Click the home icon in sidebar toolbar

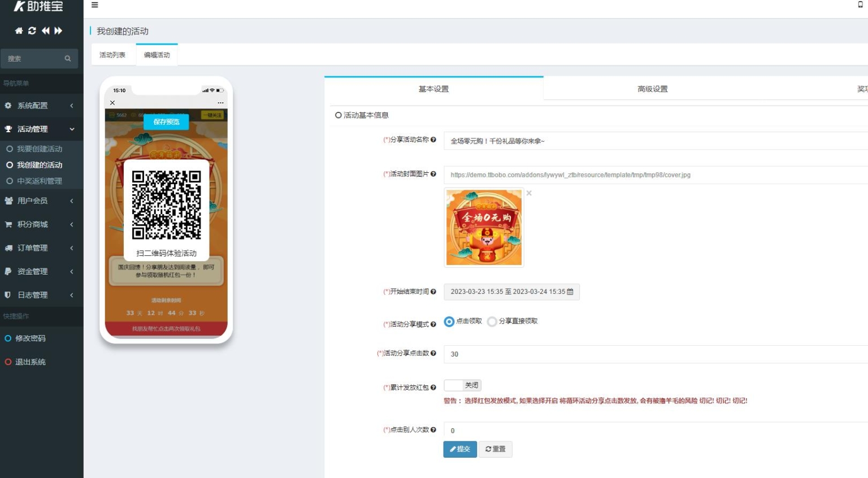click(x=18, y=31)
